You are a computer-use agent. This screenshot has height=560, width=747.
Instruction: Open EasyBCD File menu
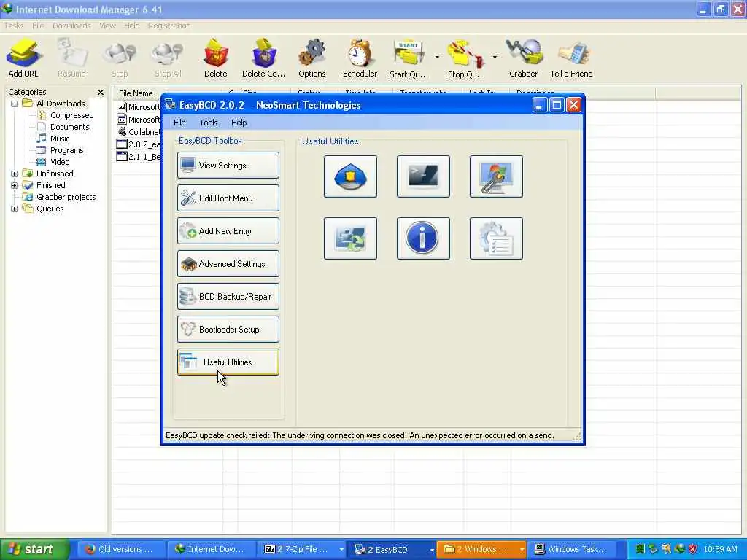pos(179,122)
